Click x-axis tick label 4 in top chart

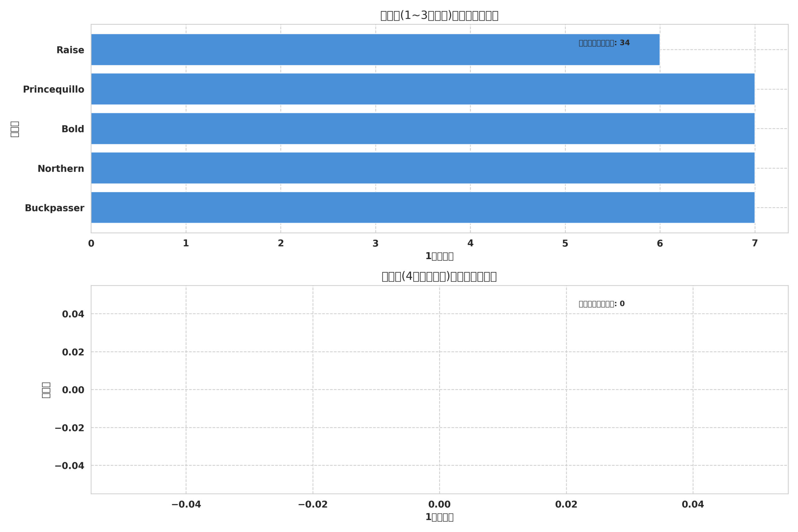coord(470,243)
